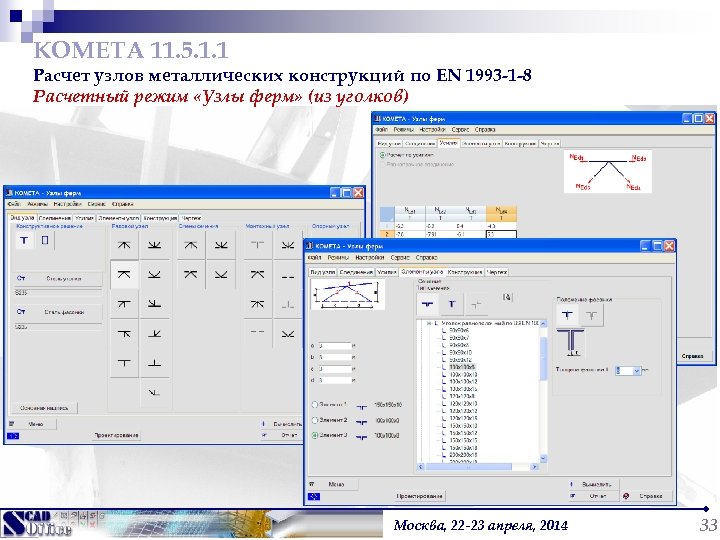Click row 2 header in forces table
The width and height of the screenshot is (720, 540).
(387, 234)
